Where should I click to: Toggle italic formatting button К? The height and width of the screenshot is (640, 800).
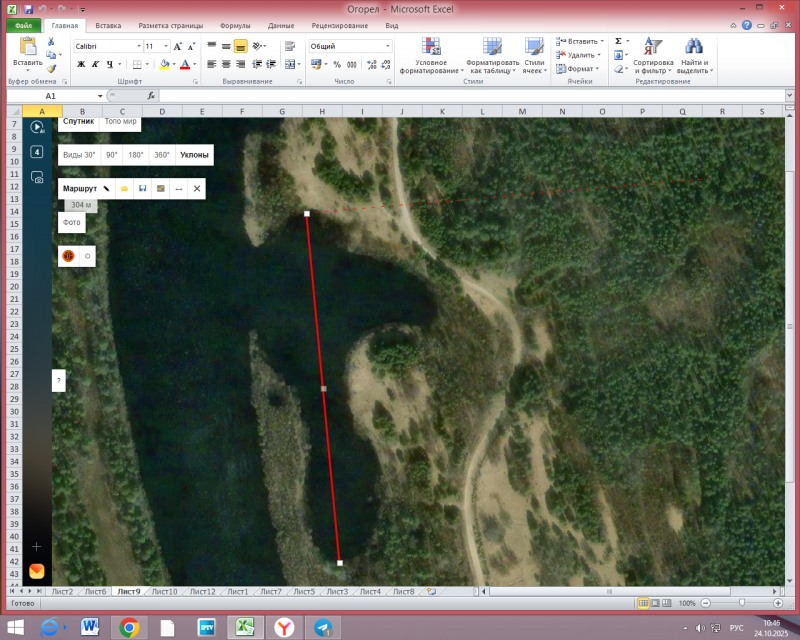95,64
